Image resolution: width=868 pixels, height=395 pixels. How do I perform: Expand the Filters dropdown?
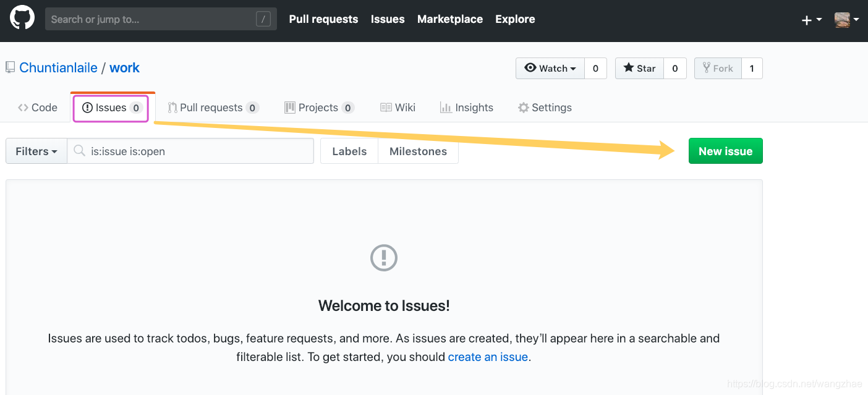pos(36,151)
